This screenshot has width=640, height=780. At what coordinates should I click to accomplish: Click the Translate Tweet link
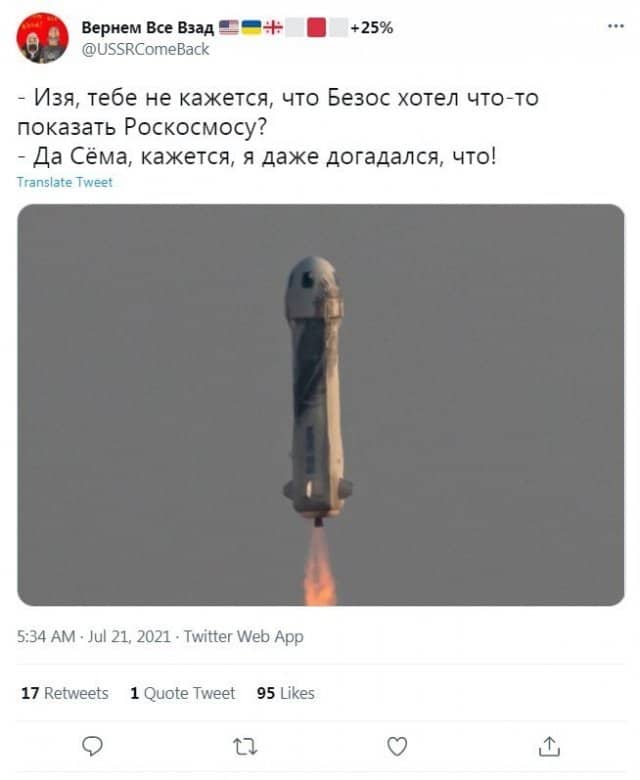(65, 182)
